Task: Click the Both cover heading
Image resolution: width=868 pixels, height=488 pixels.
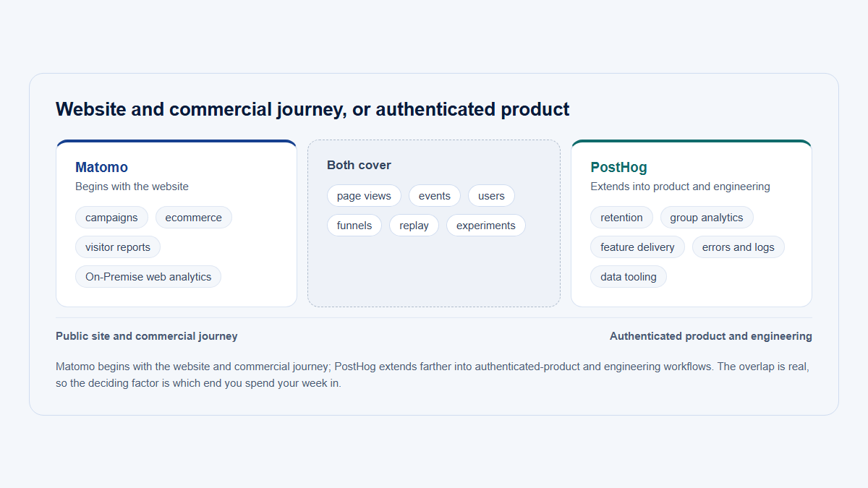Action: pos(359,165)
